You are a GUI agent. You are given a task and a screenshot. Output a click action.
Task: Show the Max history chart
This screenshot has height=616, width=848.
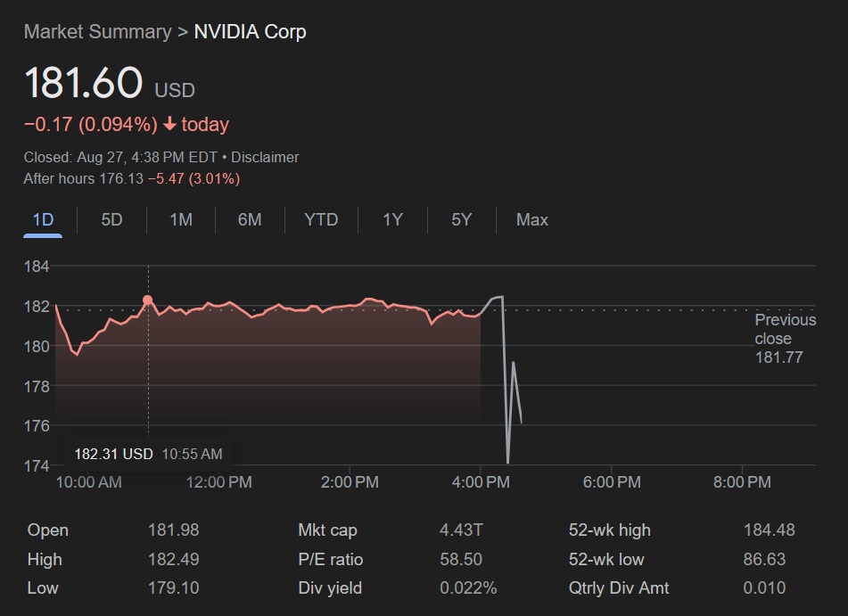(x=532, y=219)
